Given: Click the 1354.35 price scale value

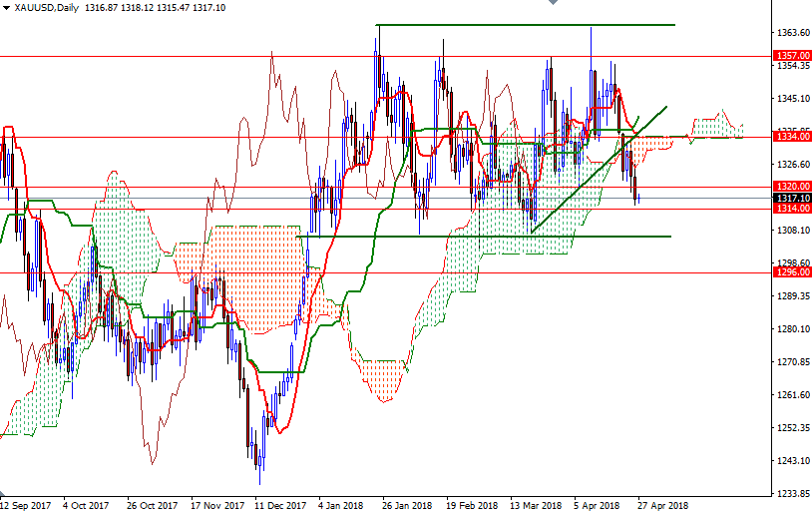Looking at the screenshot, I should tap(793, 66).
